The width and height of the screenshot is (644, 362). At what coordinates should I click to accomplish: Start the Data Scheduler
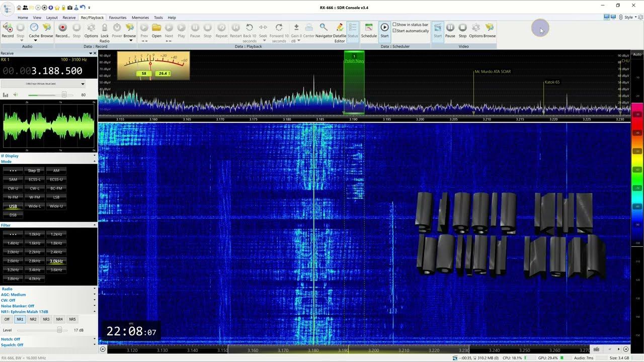click(x=384, y=30)
